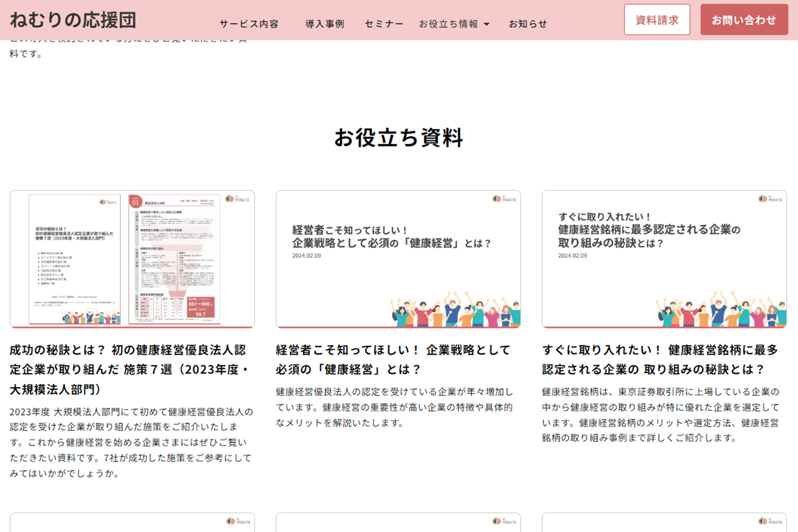Open the セミナー page
This screenshot has height=532, width=798.
click(383, 24)
